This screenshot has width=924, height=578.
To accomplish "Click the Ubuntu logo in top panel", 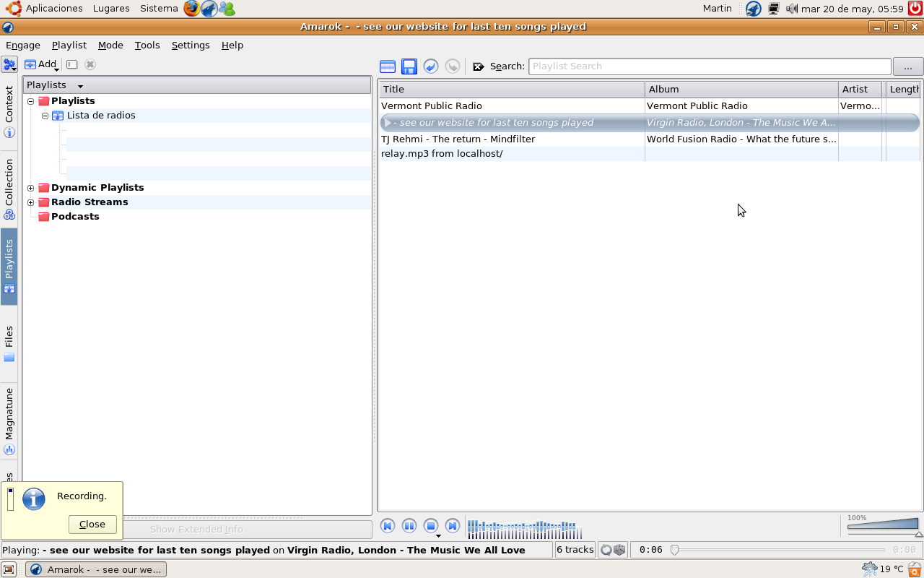I will [13, 9].
